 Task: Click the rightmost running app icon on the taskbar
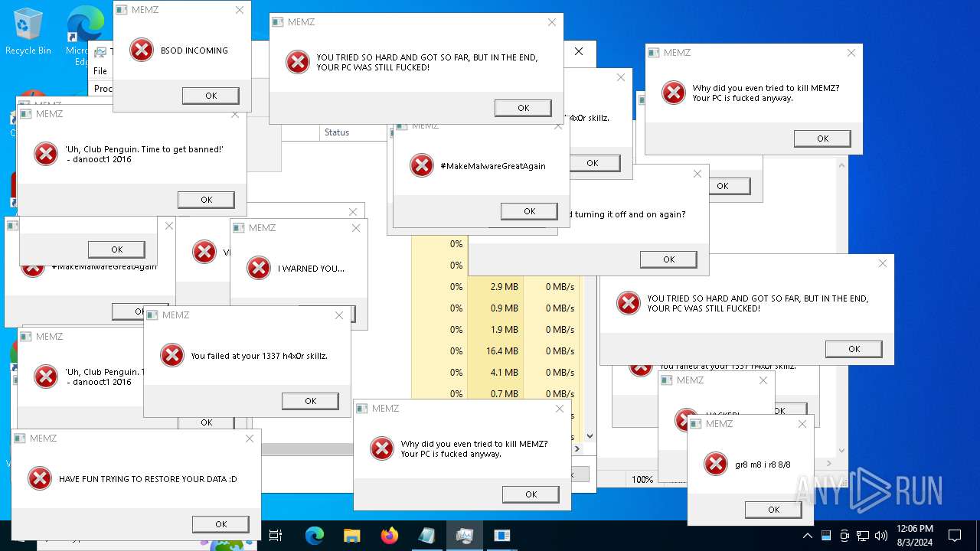501,536
